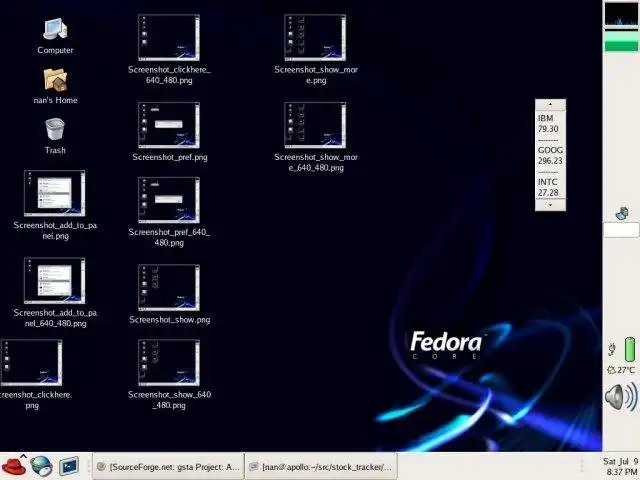Open the Red Hat main menu
This screenshot has height=480, width=640.
pyautogui.click(x=14, y=466)
